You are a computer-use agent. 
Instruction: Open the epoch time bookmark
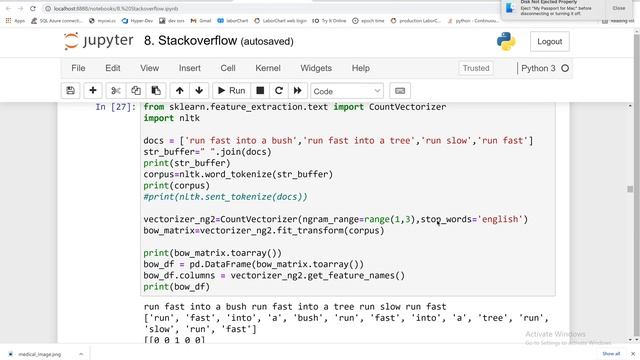point(368,20)
